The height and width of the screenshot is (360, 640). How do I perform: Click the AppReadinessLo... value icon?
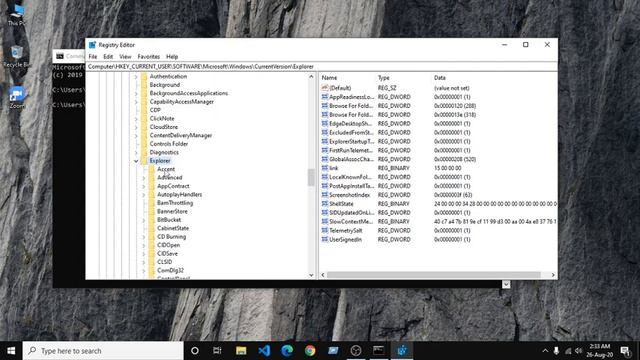click(x=325, y=97)
